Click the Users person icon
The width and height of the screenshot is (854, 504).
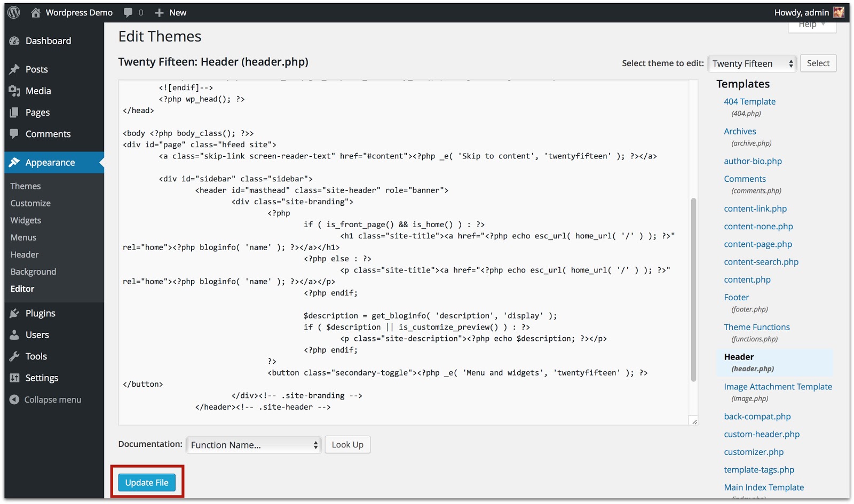pos(14,334)
